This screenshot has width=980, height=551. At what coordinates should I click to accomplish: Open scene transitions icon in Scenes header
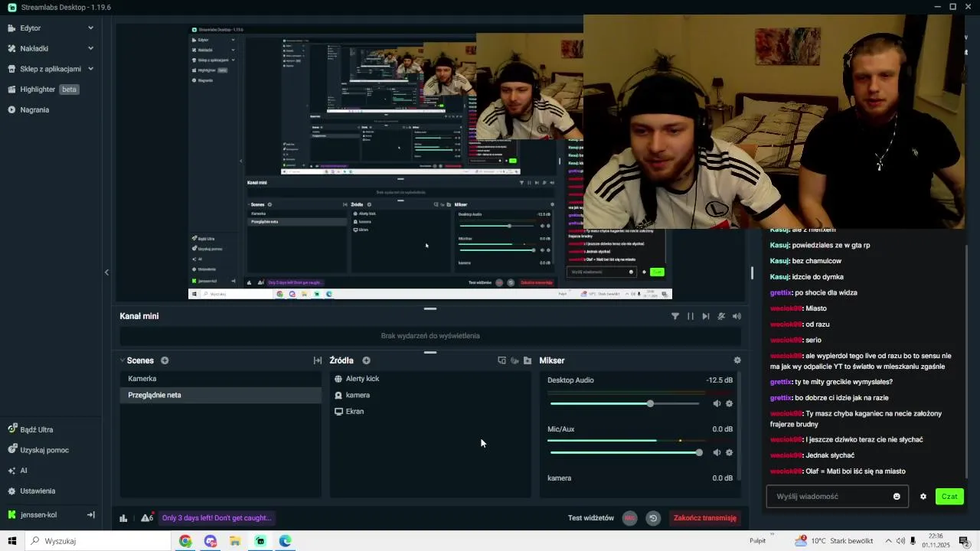(x=318, y=360)
